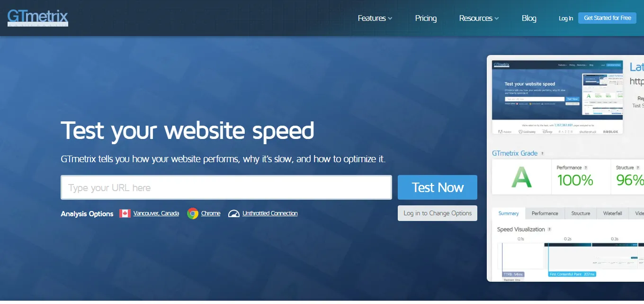Open the Pricing page
Screen dimensions: 644x304
(x=426, y=18)
